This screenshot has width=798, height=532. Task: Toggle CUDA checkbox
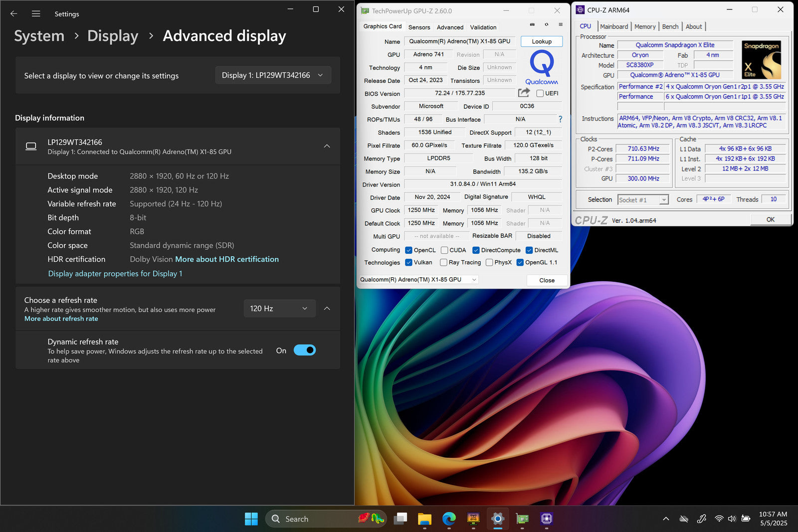[x=444, y=250]
